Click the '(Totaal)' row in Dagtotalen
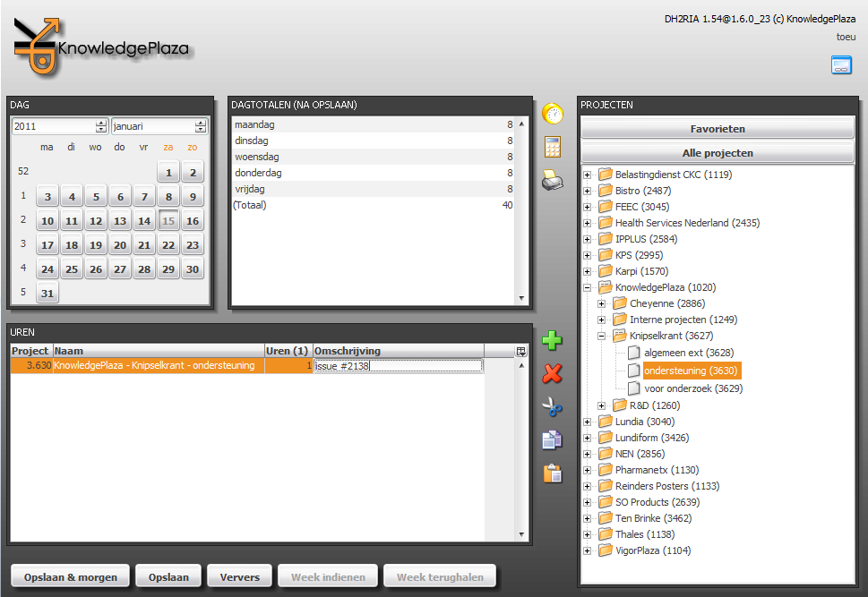 point(374,205)
